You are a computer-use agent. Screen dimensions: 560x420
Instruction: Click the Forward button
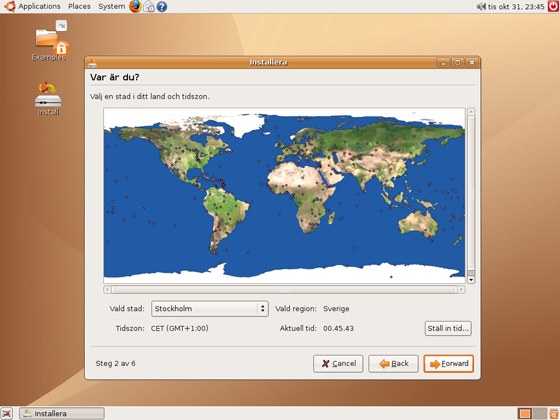pos(449,364)
